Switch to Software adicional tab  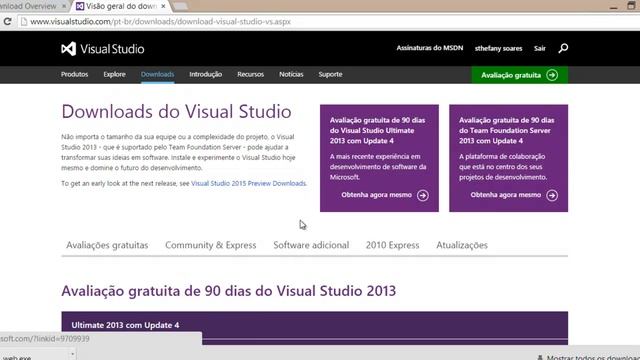(311, 245)
